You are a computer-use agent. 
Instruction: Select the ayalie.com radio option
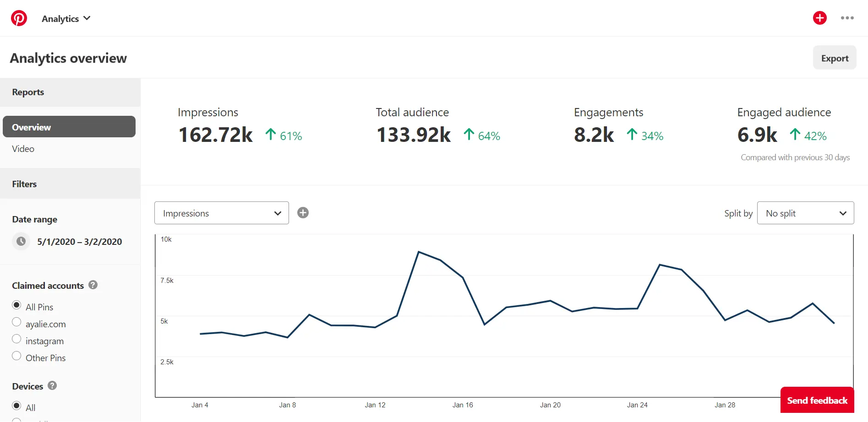pyautogui.click(x=16, y=322)
